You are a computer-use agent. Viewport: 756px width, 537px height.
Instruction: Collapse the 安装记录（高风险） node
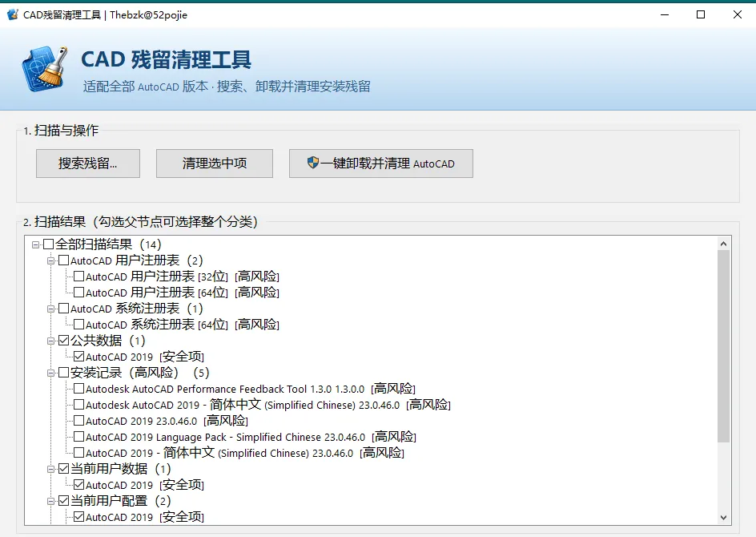coord(50,373)
